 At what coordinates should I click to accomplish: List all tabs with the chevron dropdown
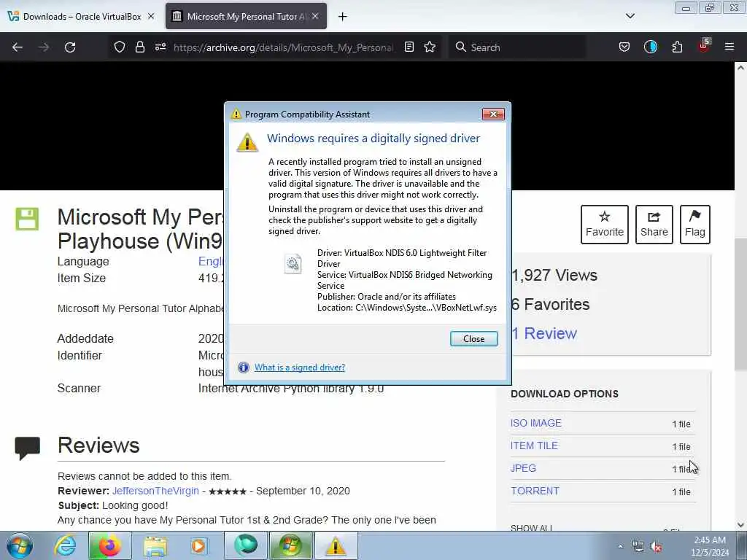coord(630,16)
